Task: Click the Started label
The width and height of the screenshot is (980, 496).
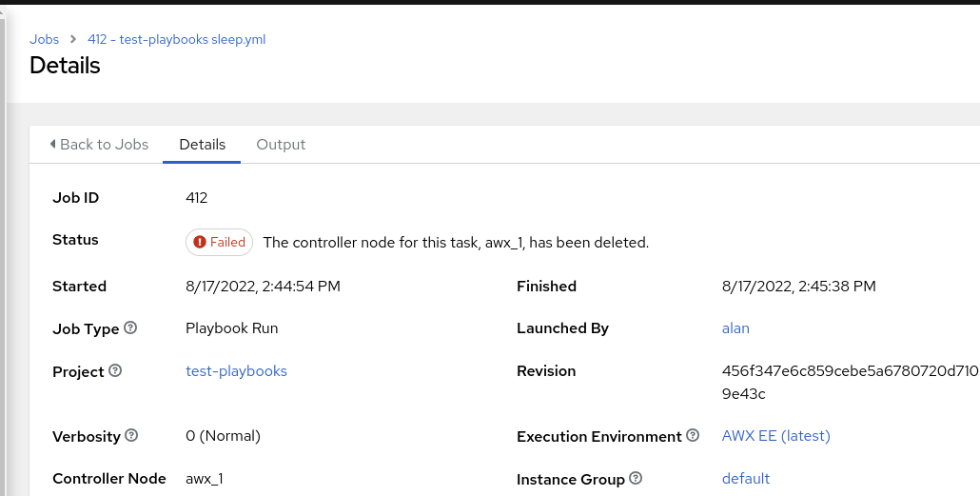Action: point(79,287)
